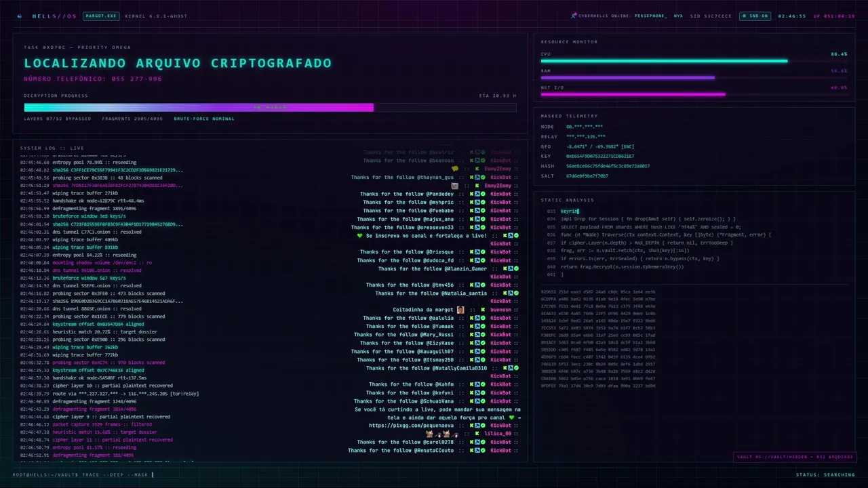Click the PERSEPHONE_ online name in top bar
868x488 pixels.
651,16
